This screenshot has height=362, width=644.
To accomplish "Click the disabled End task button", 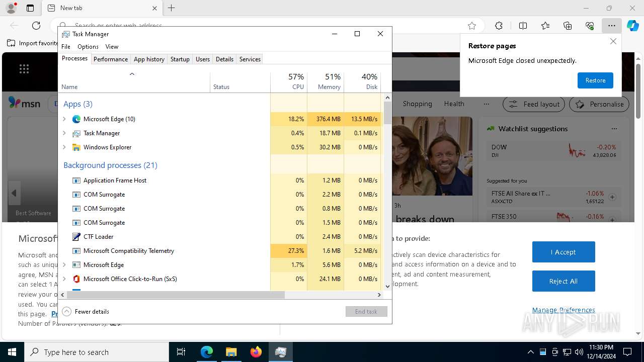I will (366, 312).
